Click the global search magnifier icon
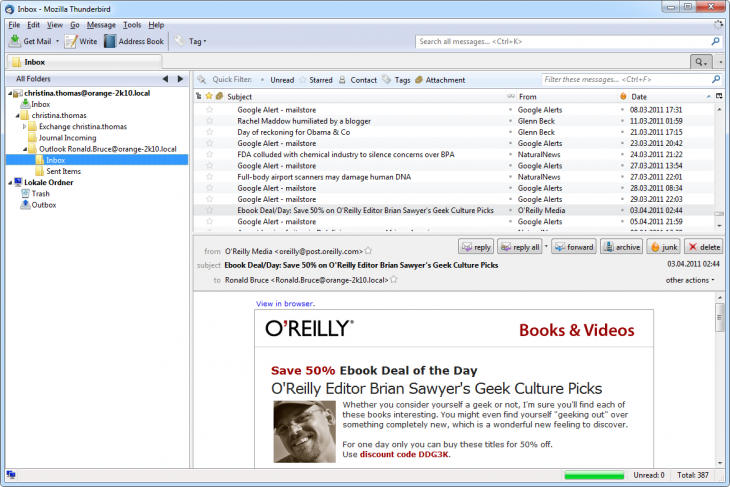The width and height of the screenshot is (730, 487). [715, 41]
